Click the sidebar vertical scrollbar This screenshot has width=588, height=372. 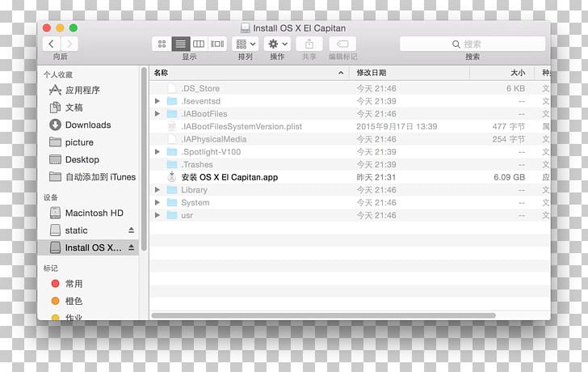point(144,159)
